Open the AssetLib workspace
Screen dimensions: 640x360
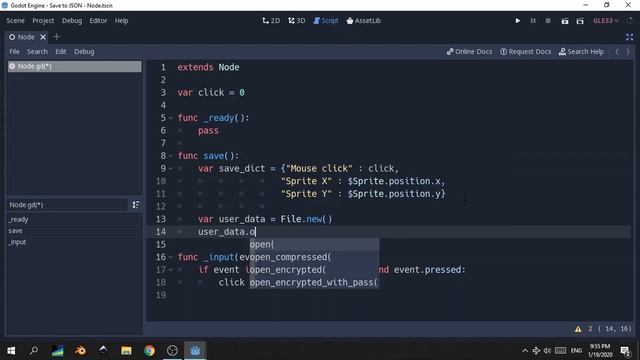364,20
